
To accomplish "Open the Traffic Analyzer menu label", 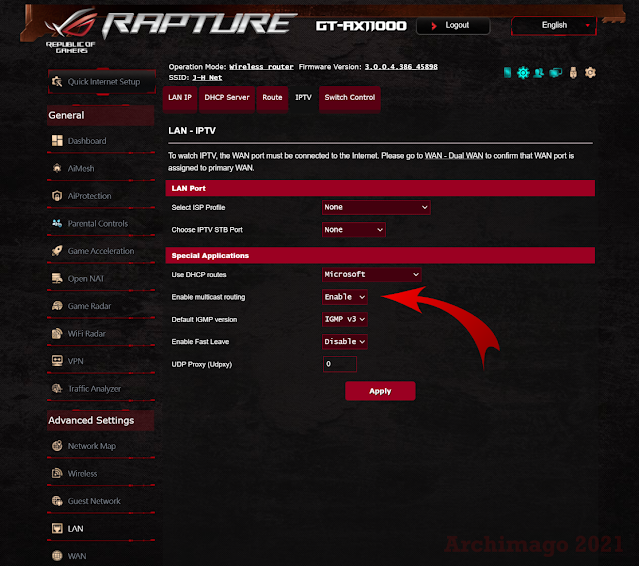I will pos(94,389).
